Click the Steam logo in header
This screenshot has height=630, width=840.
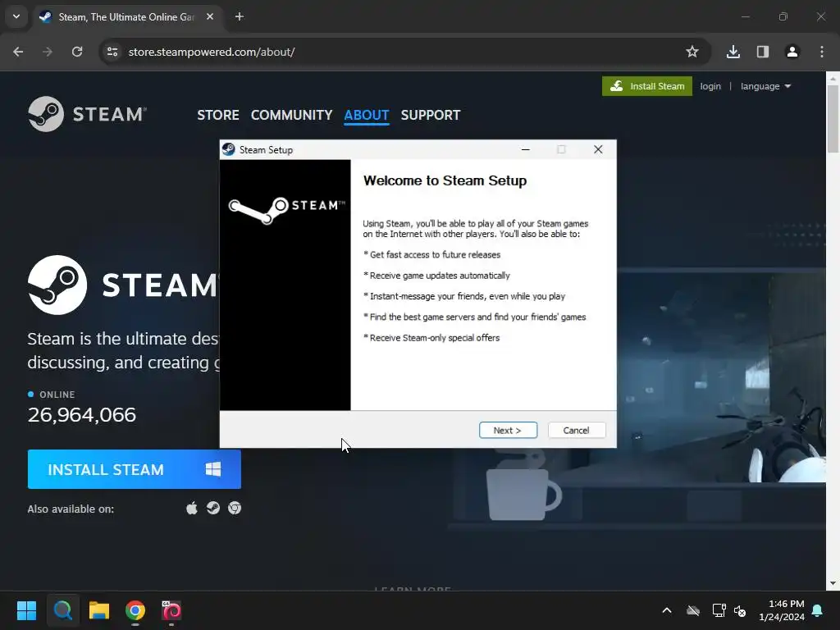click(x=87, y=113)
